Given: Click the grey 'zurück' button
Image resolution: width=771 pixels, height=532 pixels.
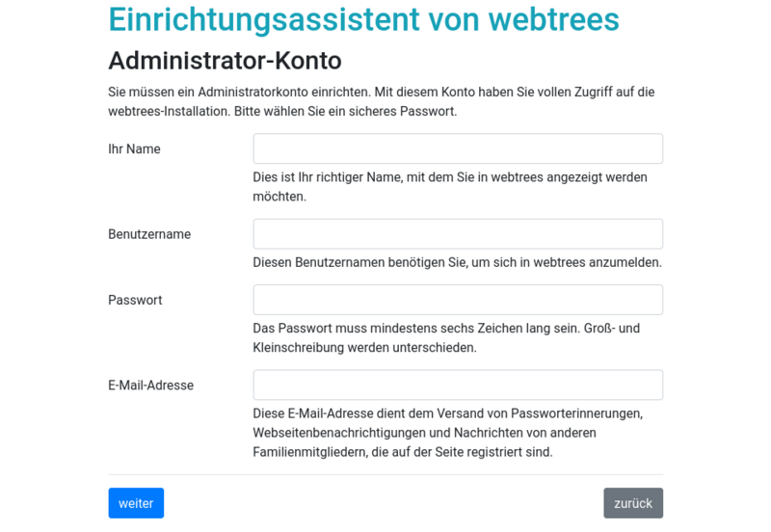Looking at the screenshot, I should coord(633,503).
